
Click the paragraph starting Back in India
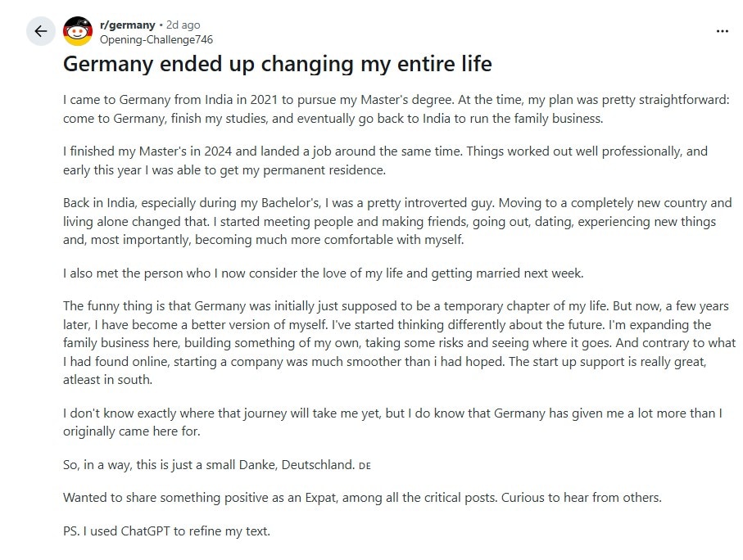(x=397, y=221)
